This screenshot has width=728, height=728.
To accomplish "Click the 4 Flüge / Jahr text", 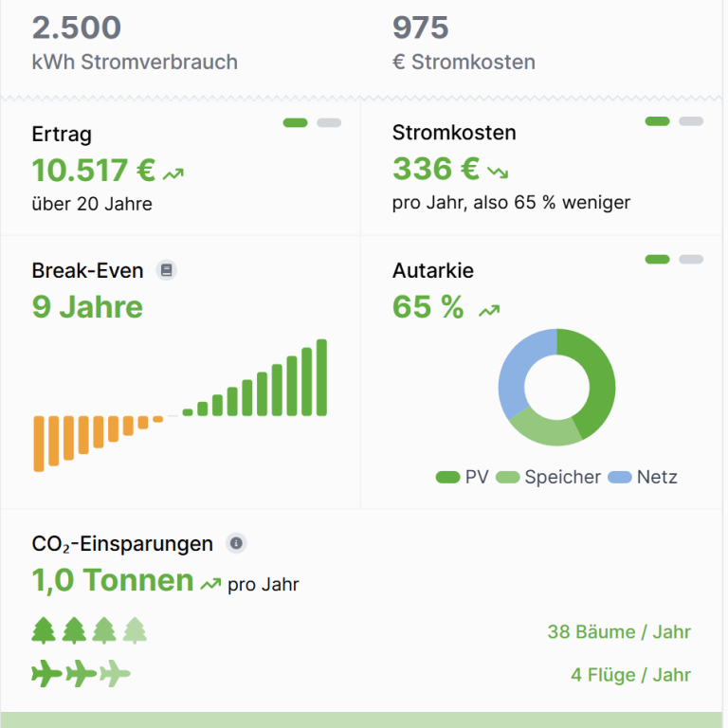I will (x=630, y=675).
